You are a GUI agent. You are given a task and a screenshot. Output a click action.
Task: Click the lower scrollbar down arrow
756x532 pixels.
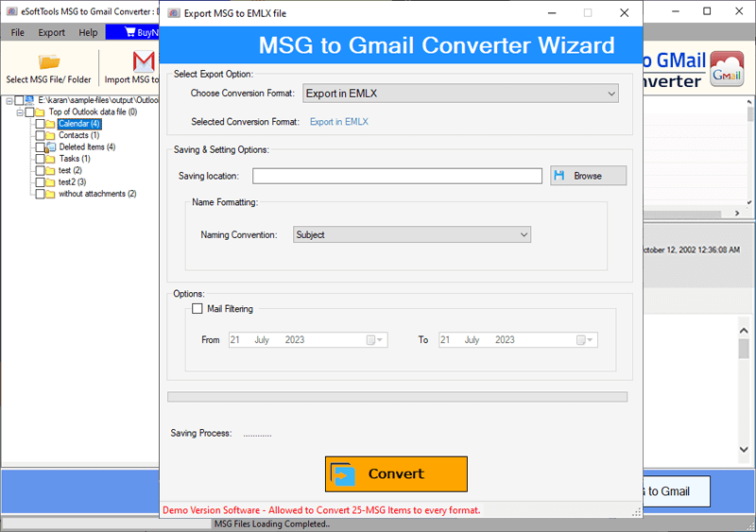744,450
